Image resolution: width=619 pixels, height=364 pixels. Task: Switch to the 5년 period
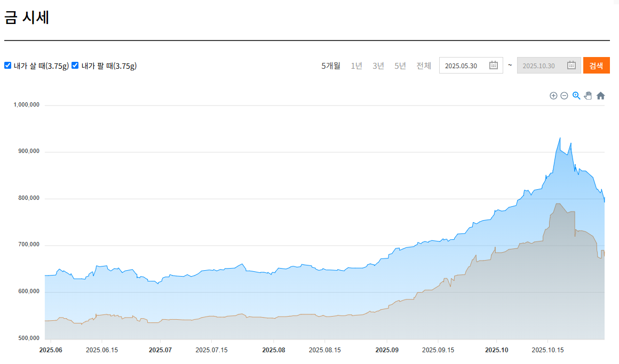[x=400, y=66]
